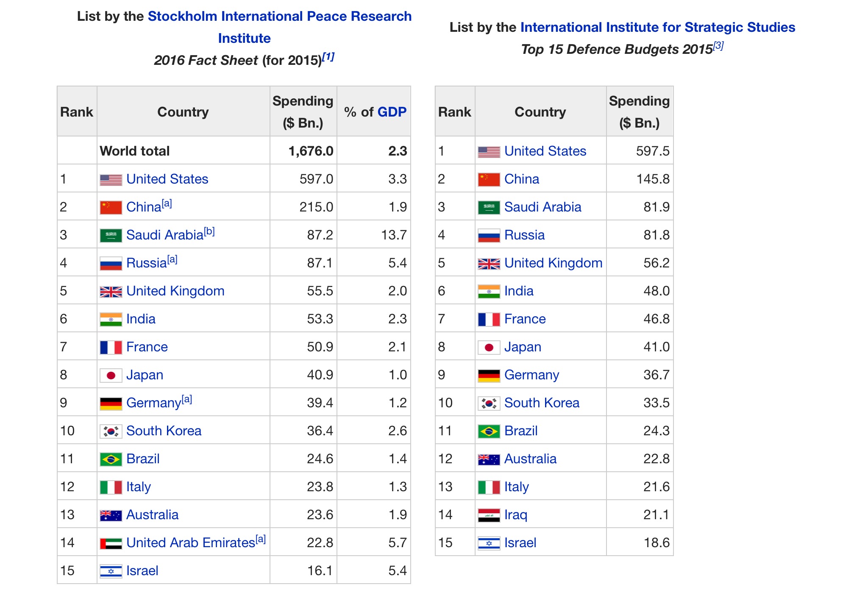Click the world total spending value '1,676.0'
The image size is (868, 615).
click(x=311, y=151)
